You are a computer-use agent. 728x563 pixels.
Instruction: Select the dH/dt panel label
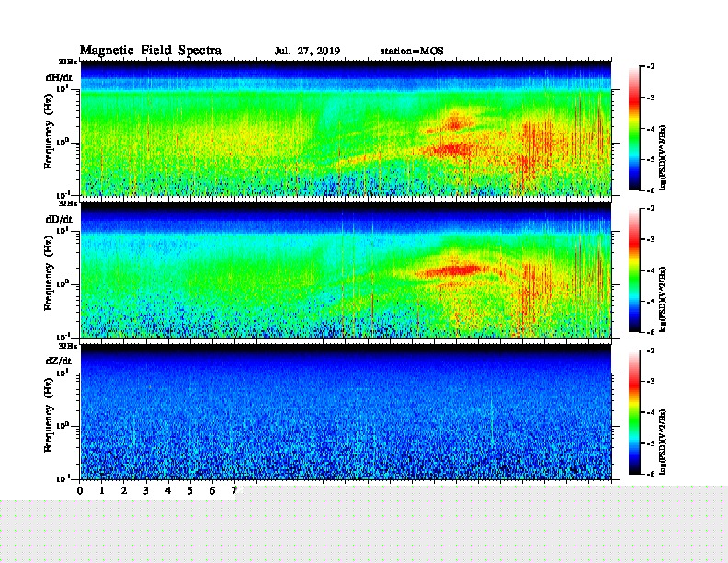click(x=59, y=77)
